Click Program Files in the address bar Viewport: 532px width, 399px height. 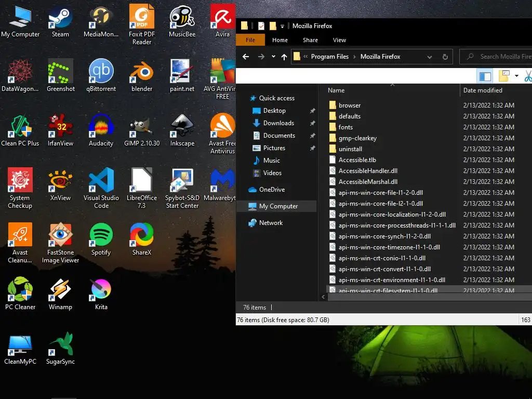(329, 57)
